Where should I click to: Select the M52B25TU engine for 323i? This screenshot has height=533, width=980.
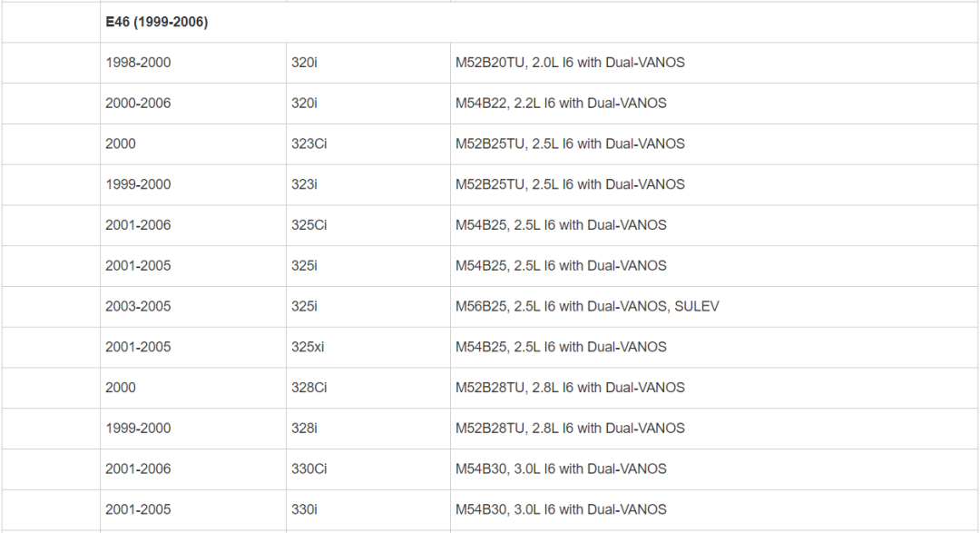coord(570,184)
